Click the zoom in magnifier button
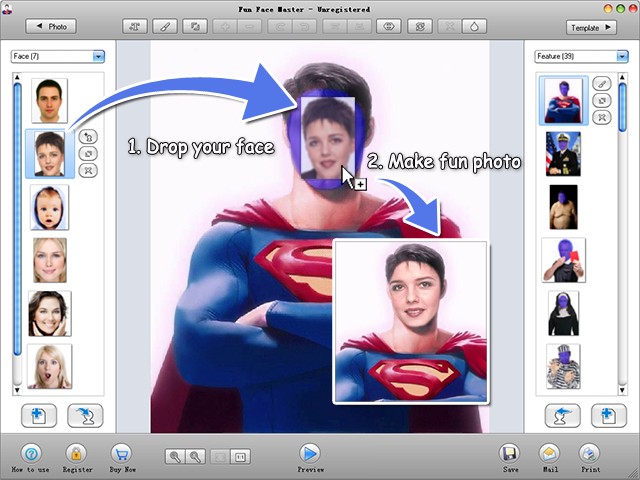The width and height of the screenshot is (640, 480). click(x=176, y=457)
